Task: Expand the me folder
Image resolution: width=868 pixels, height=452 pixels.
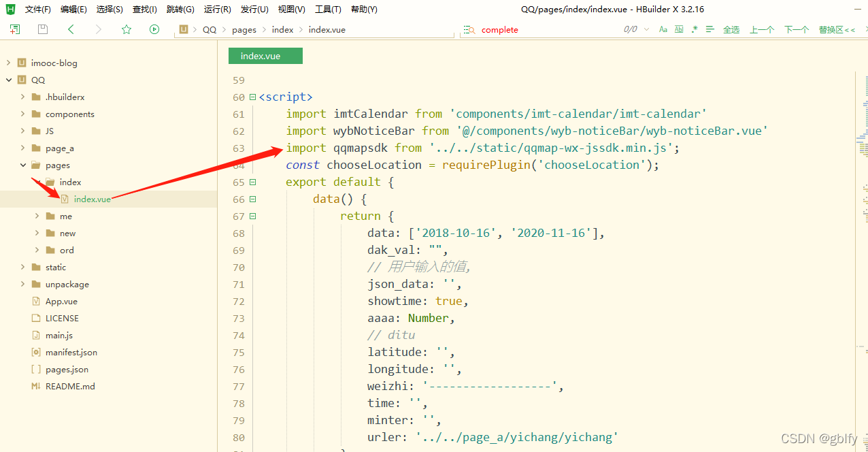Action: click(x=37, y=216)
